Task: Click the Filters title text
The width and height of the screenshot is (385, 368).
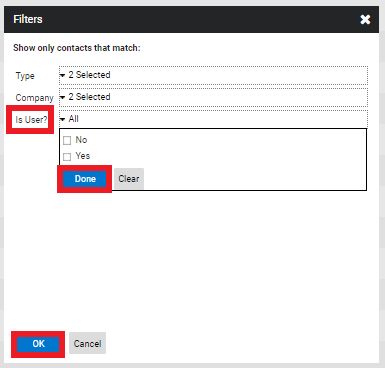Action: [x=28, y=19]
